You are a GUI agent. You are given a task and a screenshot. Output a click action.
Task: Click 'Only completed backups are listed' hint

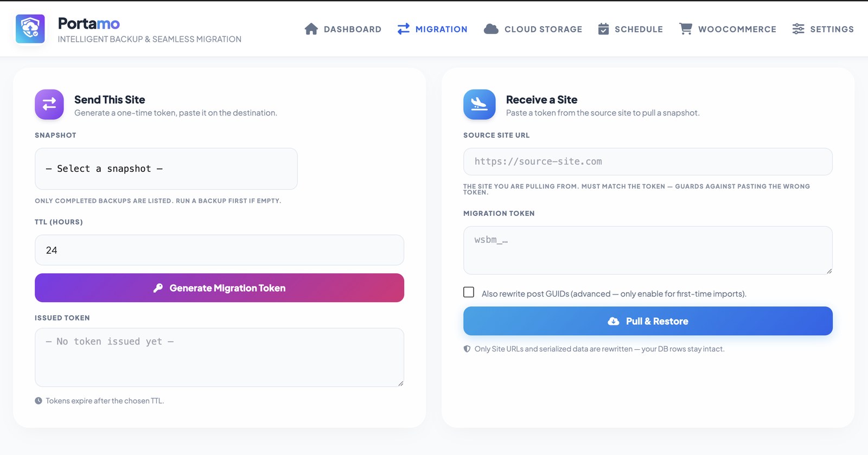158,201
